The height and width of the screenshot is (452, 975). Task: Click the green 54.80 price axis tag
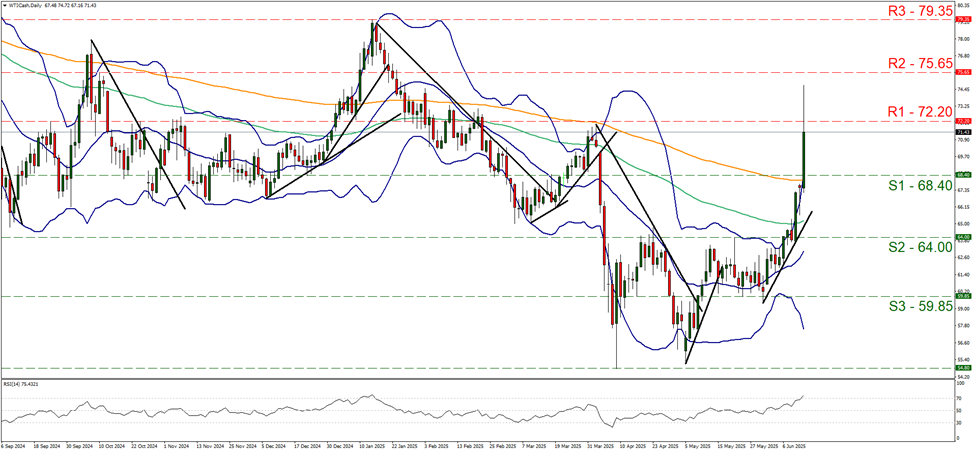[x=963, y=368]
